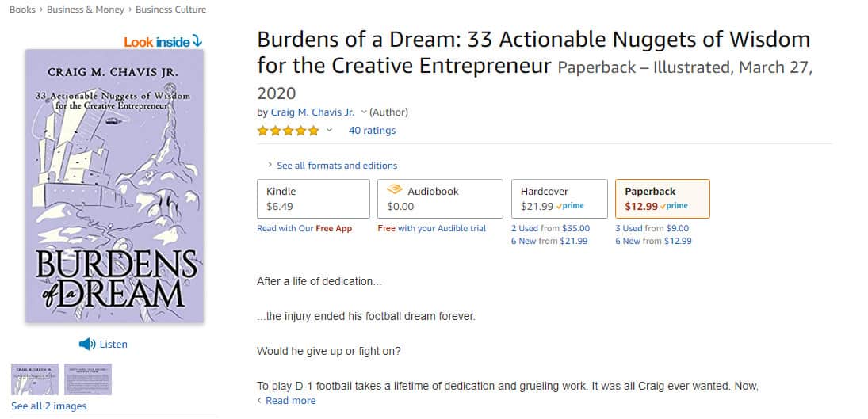Select the Hardcover format option
Screen dimensions: 868x419
click(559, 199)
